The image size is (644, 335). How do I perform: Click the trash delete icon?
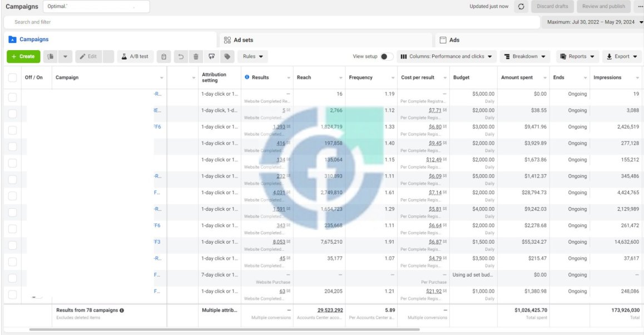[196, 57]
